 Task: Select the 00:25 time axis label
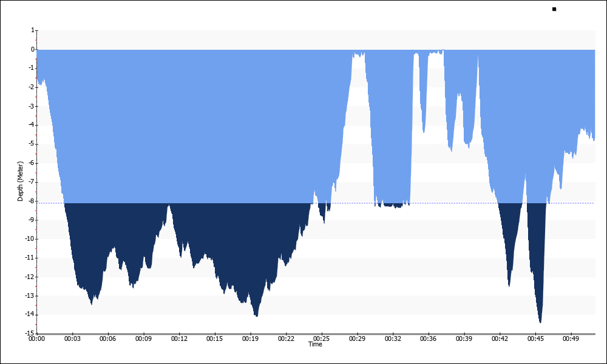pos(321,339)
